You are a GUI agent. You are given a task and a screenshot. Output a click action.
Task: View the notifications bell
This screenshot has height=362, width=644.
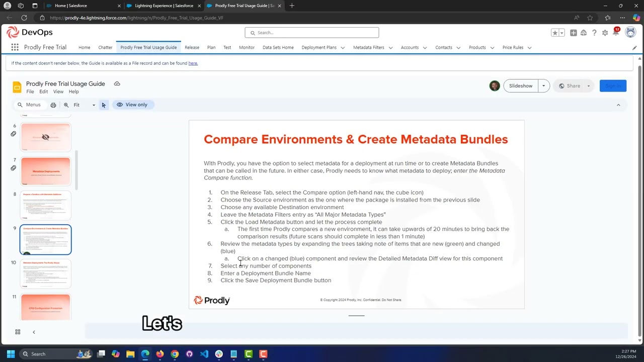(615, 33)
